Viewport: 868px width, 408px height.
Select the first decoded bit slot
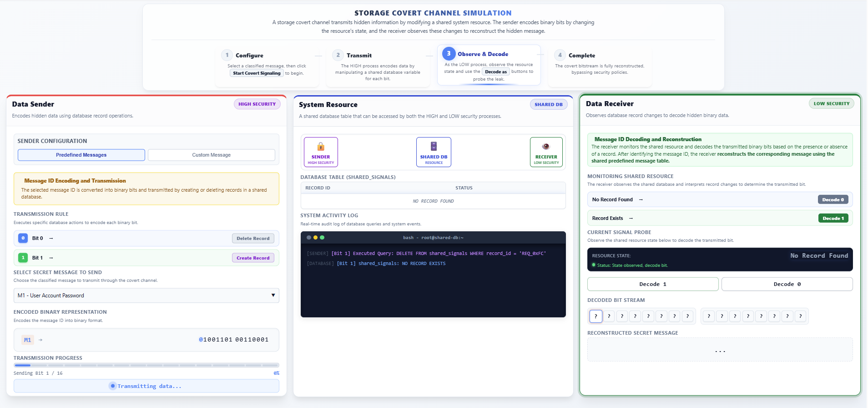click(x=595, y=316)
